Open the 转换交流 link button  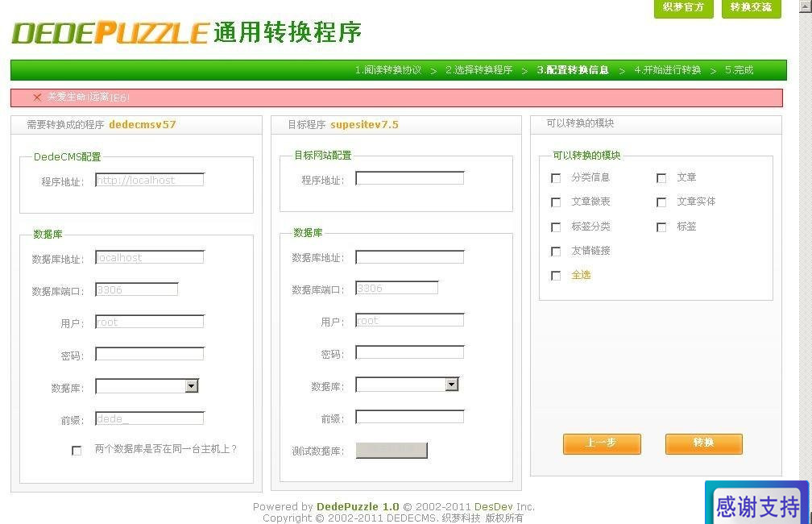(x=751, y=8)
